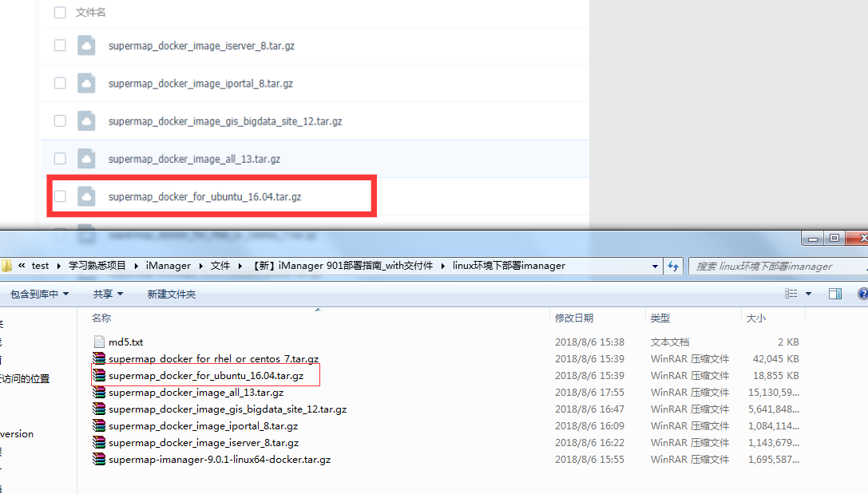Tick the select-all checkbox beside 文件名

(60, 12)
